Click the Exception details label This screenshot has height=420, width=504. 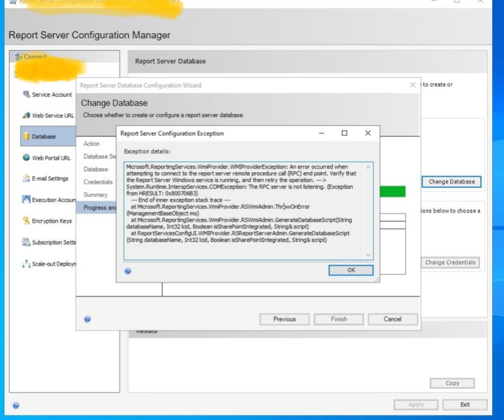(x=147, y=151)
